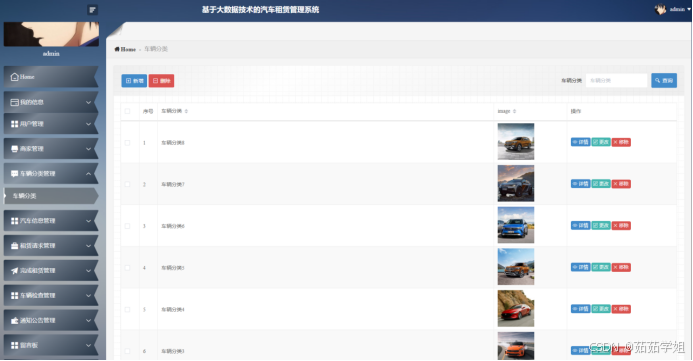Select the 车辆分类 submenu item in sidebar
The height and width of the screenshot is (361, 693).
click(51, 196)
